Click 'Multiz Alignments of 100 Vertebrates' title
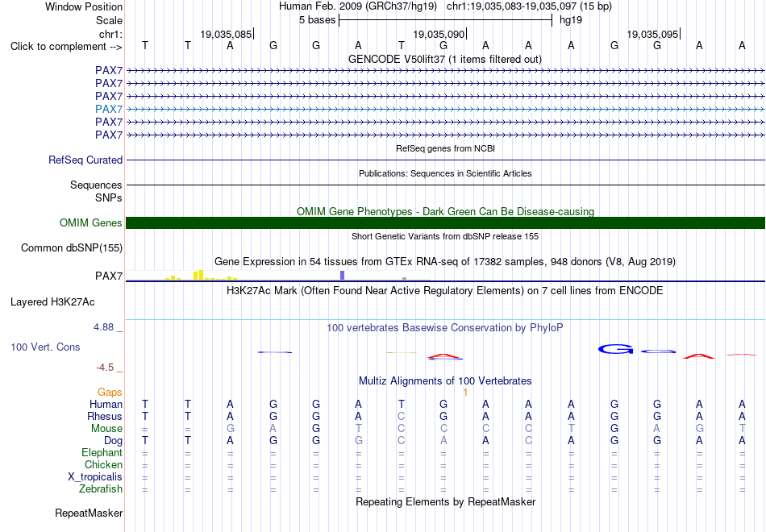The height and width of the screenshot is (532, 766). coord(445,381)
